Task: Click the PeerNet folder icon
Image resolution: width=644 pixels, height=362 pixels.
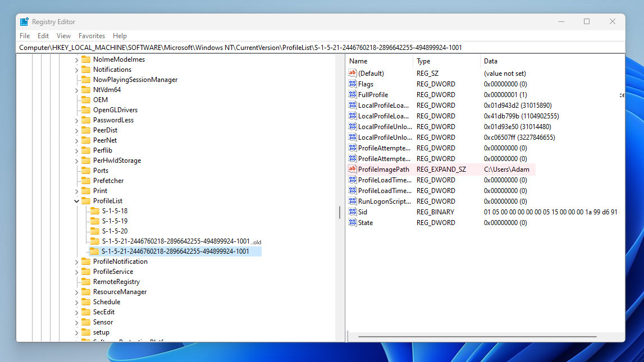Action: [x=86, y=140]
